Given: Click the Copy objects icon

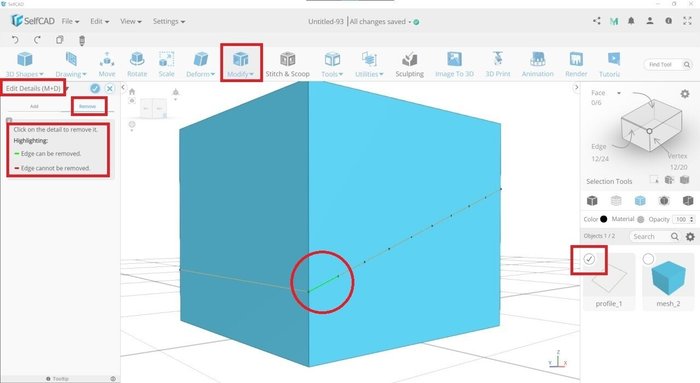Looking at the screenshot, I should 59,40.
